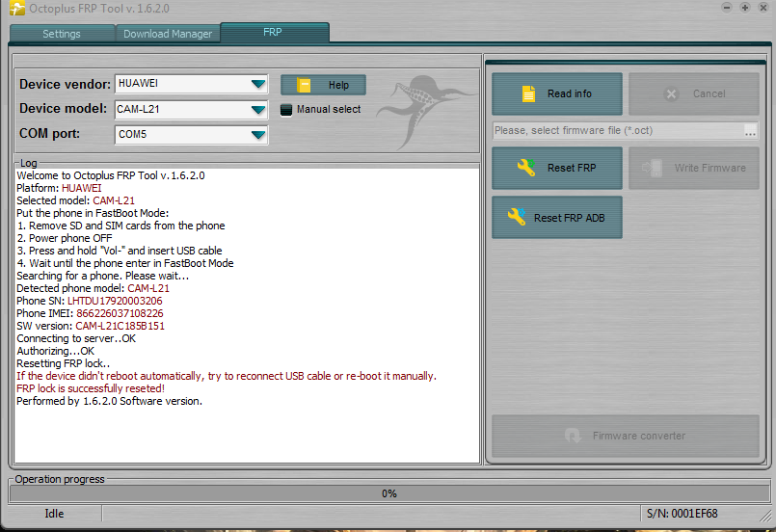Click 'Welcome to Octoplus FRP Tool' log line
Screen dimensions: 776x532
pyautogui.click(x=111, y=175)
